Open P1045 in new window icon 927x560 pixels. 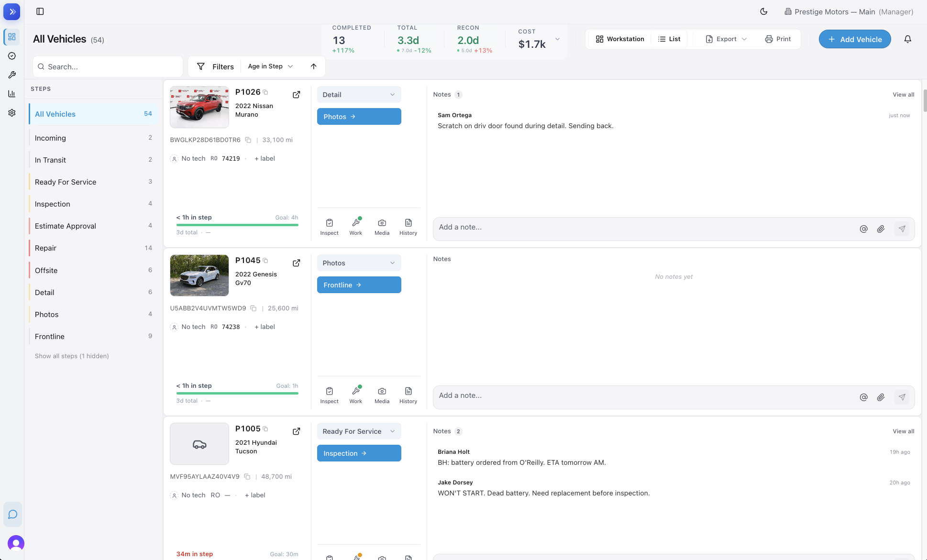pyautogui.click(x=297, y=263)
